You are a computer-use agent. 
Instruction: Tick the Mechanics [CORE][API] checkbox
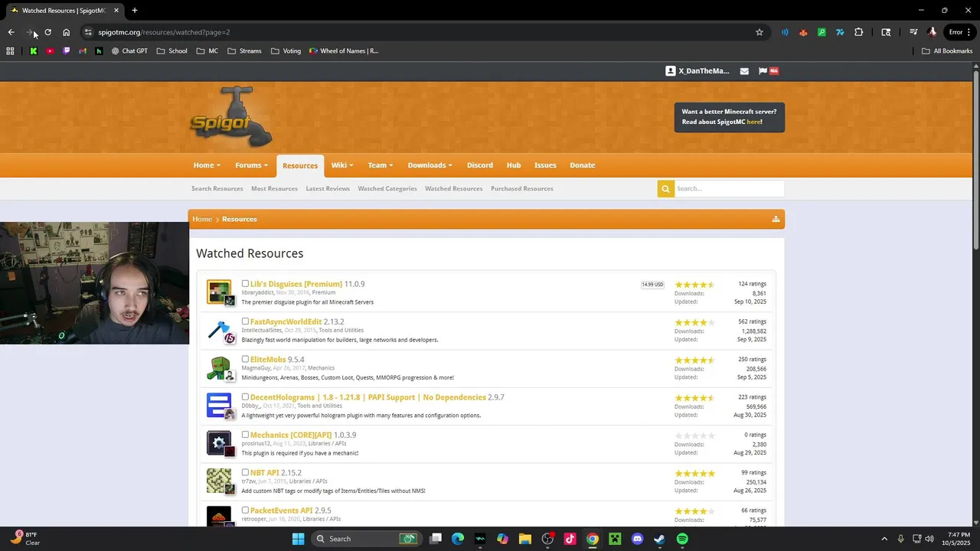coord(245,435)
